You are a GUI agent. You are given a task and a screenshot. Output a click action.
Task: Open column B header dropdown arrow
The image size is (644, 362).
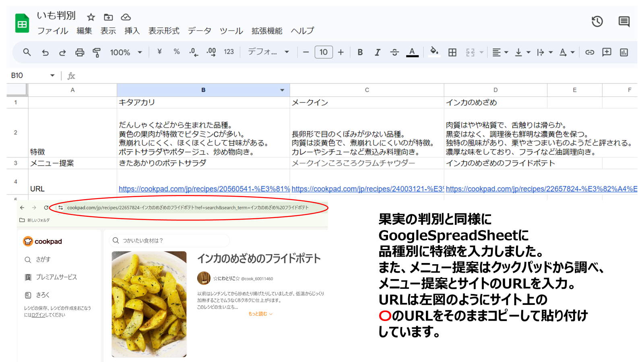(282, 90)
